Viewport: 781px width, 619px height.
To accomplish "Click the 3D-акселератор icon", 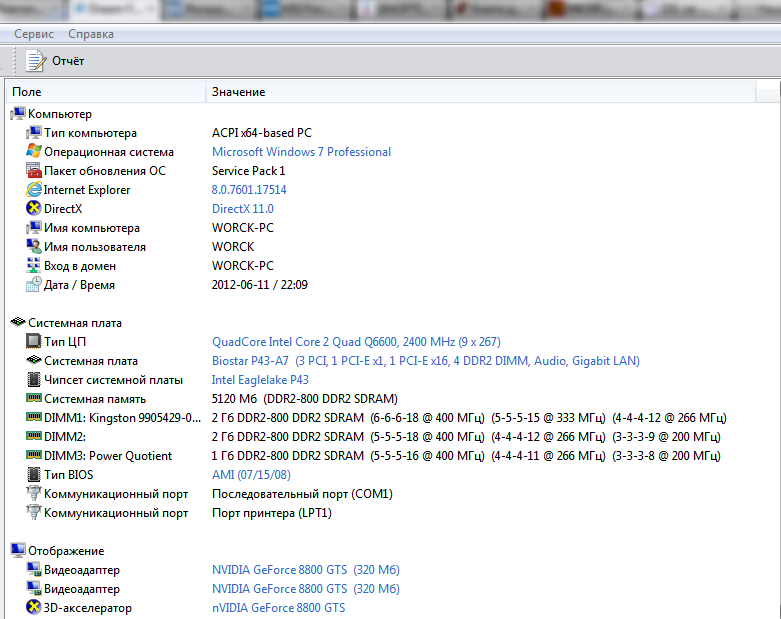I will (34, 607).
